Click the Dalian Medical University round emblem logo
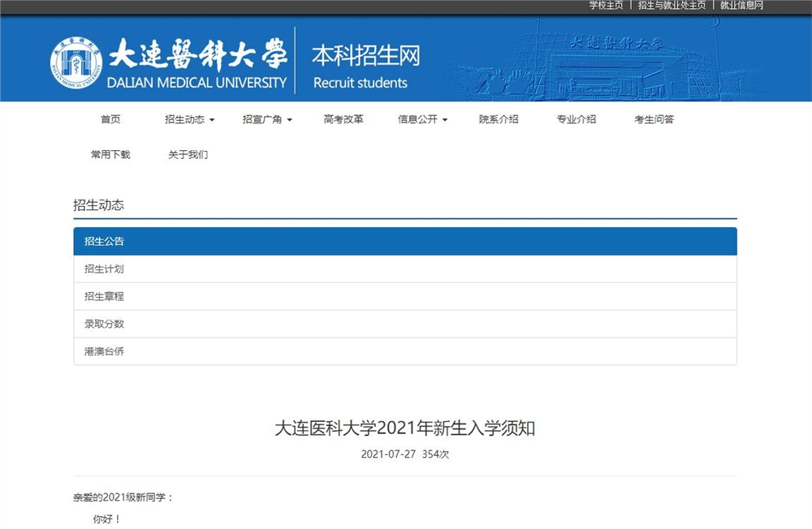The image size is (812, 529). point(76,62)
